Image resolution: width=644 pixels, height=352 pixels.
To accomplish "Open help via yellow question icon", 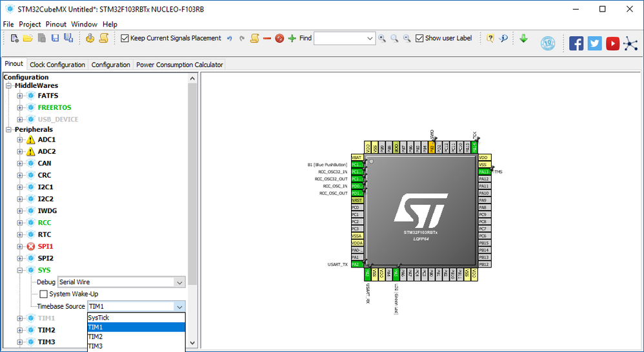I will (490, 38).
